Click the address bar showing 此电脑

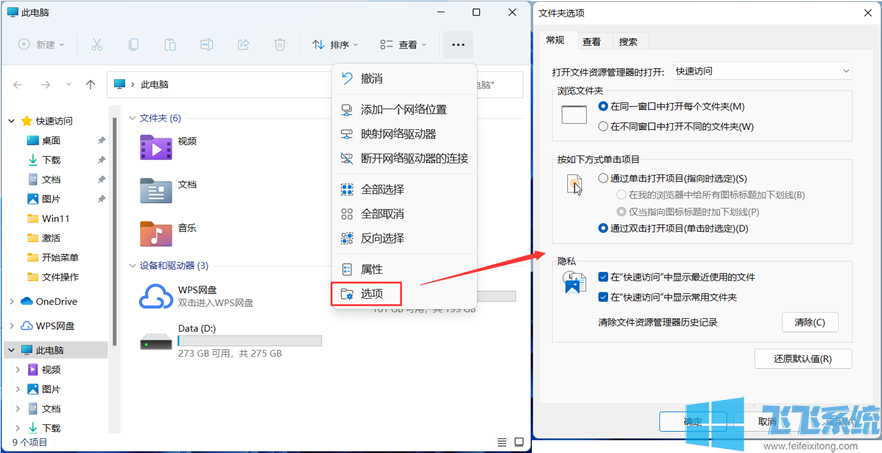[x=230, y=85]
